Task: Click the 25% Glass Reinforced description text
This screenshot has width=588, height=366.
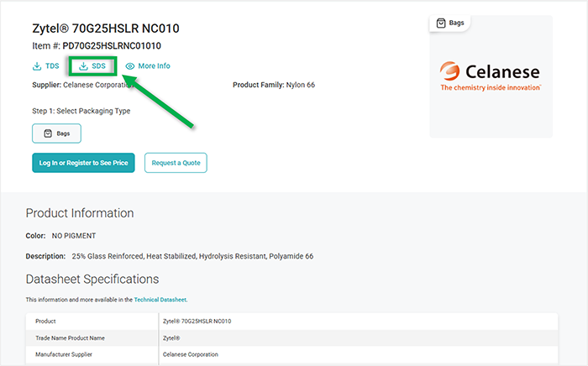Action: click(x=192, y=256)
